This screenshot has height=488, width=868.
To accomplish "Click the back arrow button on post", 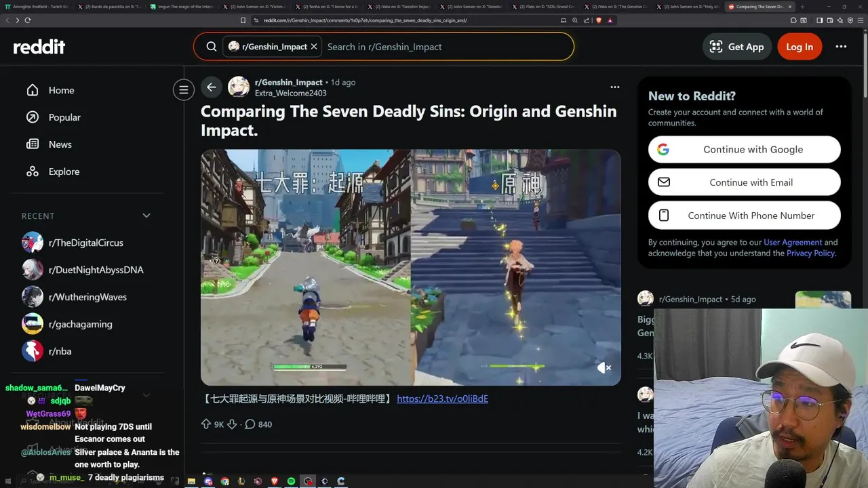I will coord(212,87).
